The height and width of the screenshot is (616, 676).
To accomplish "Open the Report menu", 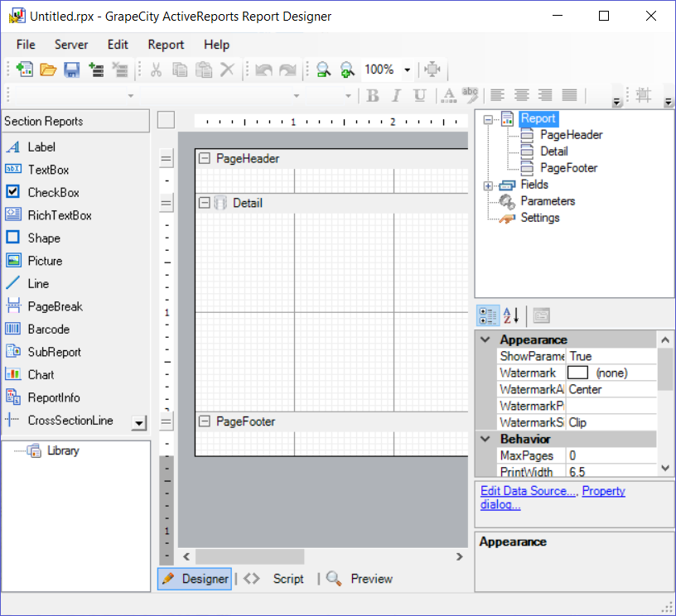I will pos(166,45).
